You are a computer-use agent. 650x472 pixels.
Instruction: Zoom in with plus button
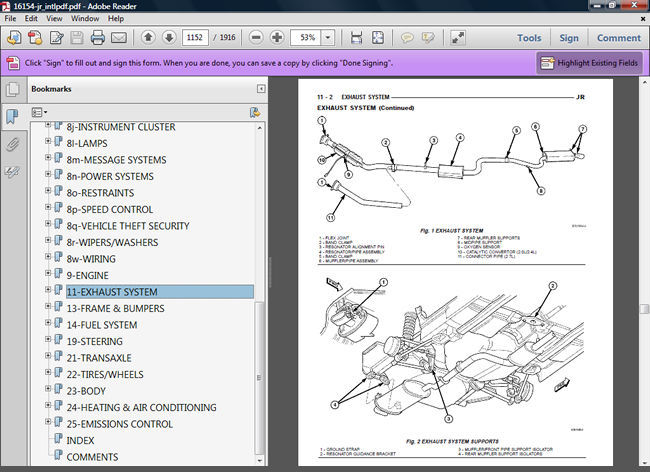pos(277,38)
